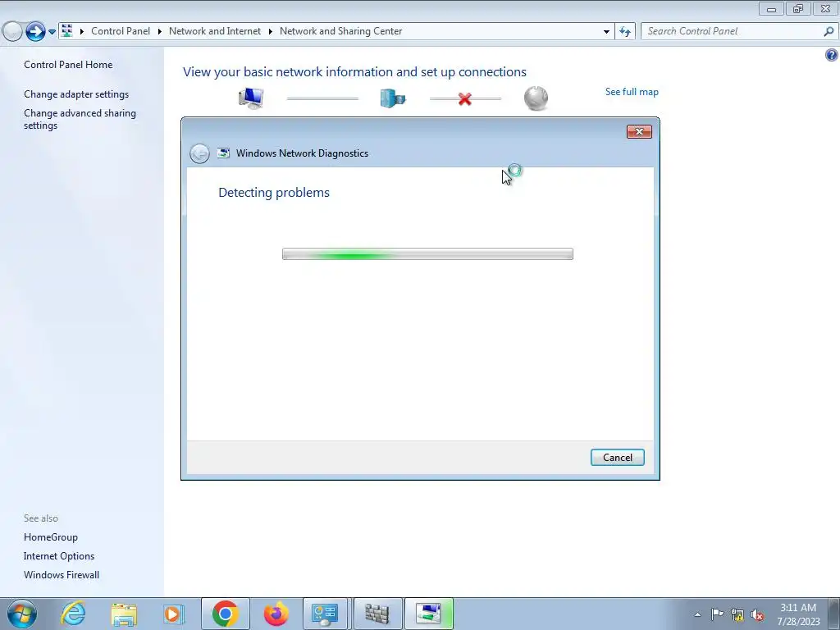Open the blue Help question mark icon
The height and width of the screenshot is (630, 840).
point(832,55)
